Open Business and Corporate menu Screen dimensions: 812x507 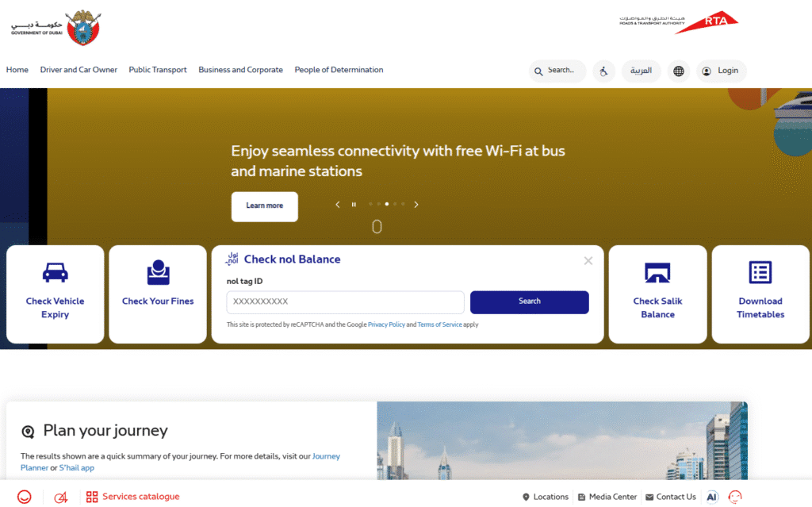point(240,70)
